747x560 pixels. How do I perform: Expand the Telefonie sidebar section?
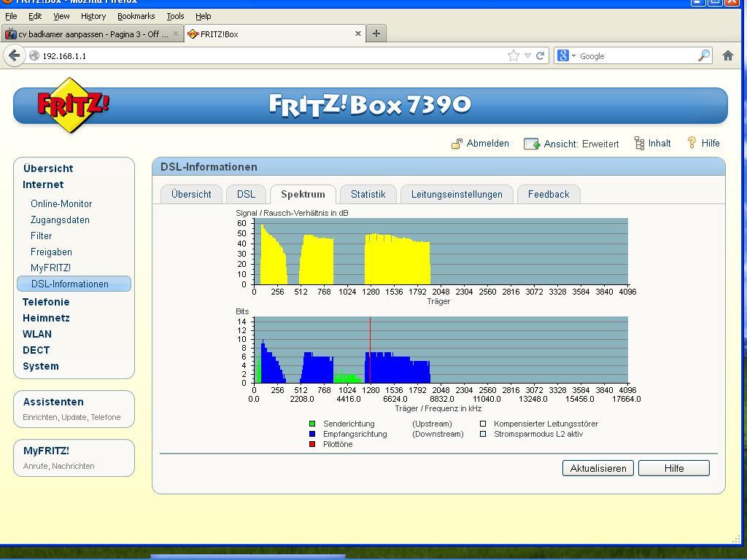point(46,302)
